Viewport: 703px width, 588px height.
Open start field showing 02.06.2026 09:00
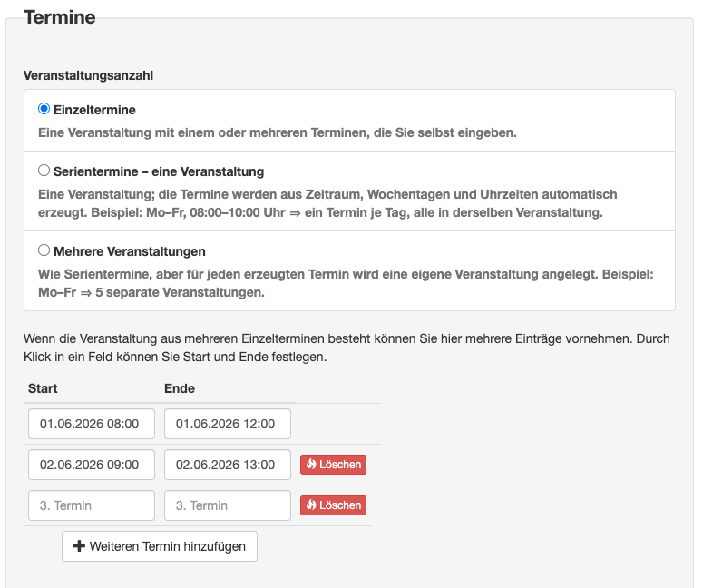pyautogui.click(x=92, y=465)
